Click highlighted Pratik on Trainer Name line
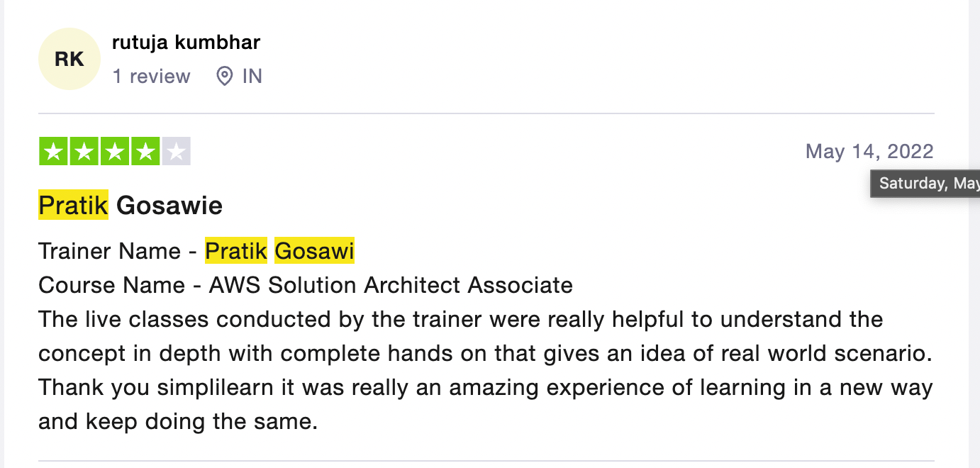 pos(236,251)
